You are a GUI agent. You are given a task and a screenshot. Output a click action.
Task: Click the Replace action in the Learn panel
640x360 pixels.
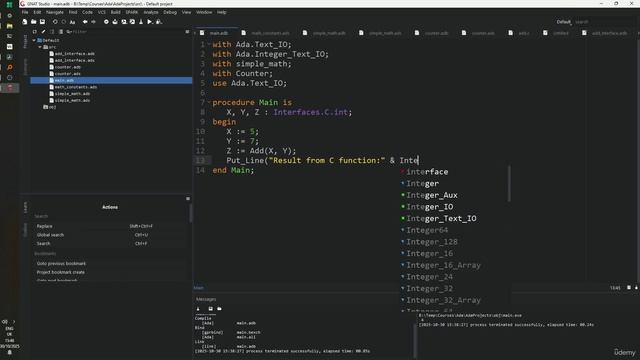tap(110, 226)
